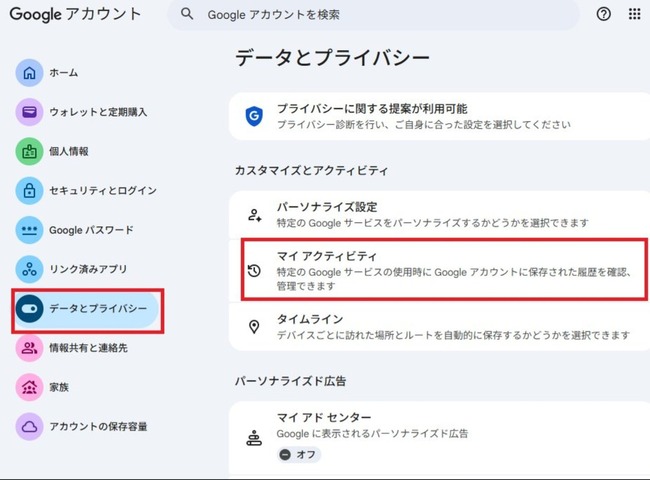Click the ホーム house icon
The image size is (650, 480).
[29, 73]
